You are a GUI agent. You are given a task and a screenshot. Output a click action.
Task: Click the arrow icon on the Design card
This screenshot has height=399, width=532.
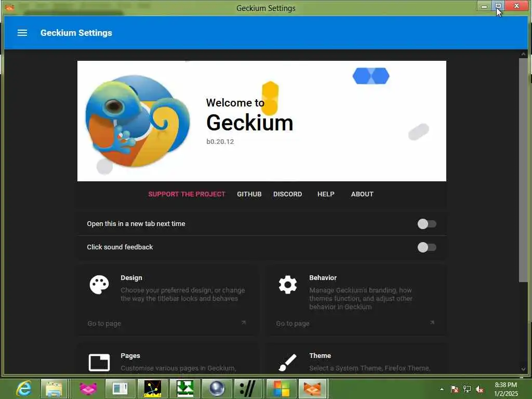(244, 322)
